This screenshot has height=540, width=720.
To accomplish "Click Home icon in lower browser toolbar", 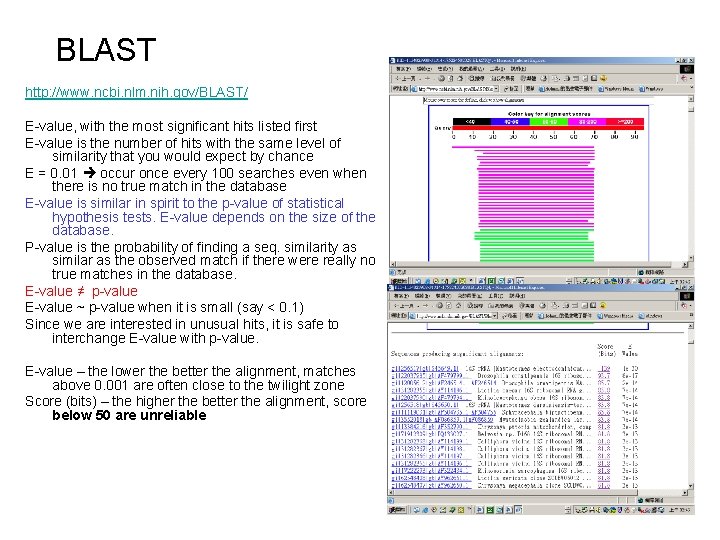I will 458,305.
